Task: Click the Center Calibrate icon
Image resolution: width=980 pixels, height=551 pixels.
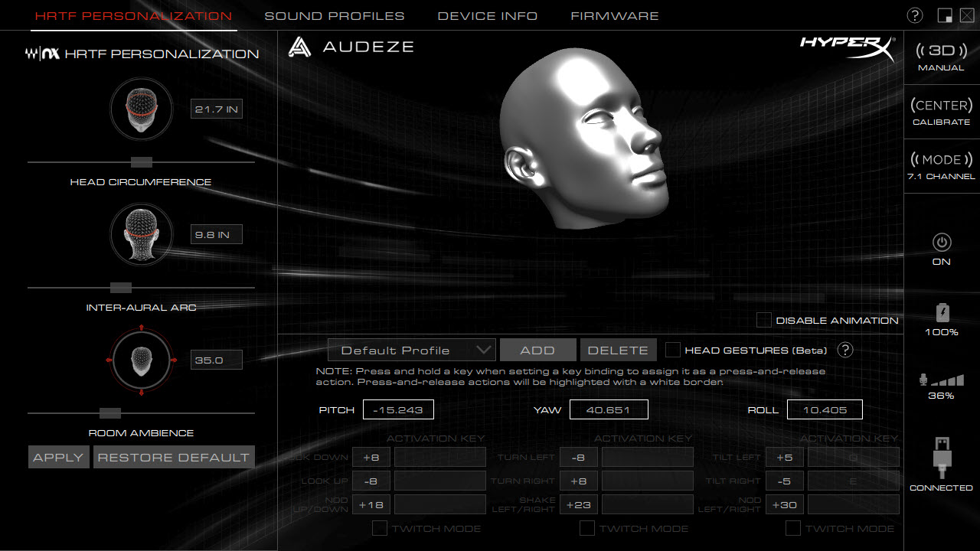Action: pyautogui.click(x=942, y=105)
